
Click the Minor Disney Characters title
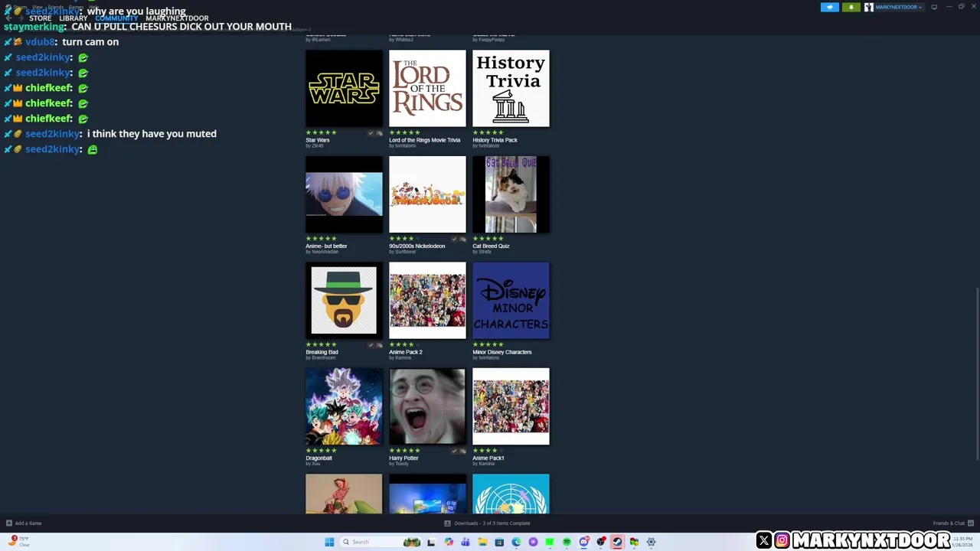502,352
